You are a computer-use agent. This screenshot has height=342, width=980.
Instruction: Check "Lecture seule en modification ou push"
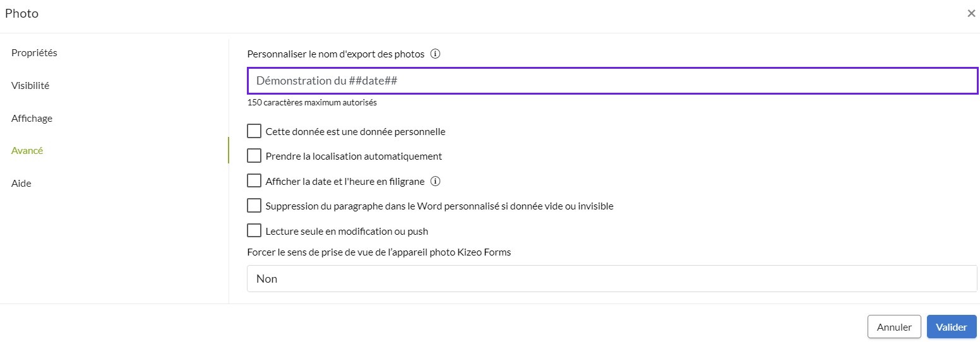254,231
